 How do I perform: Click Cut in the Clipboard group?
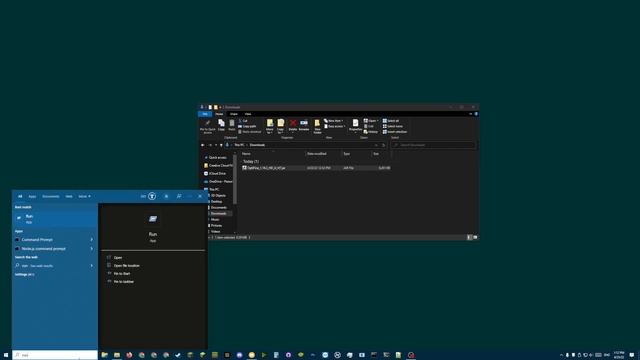(x=243, y=121)
